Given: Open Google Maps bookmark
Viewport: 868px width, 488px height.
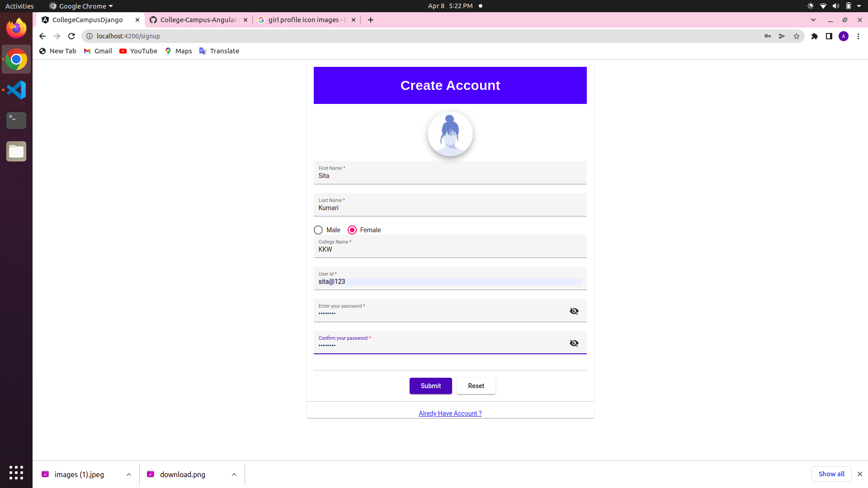Looking at the screenshot, I should click(178, 51).
